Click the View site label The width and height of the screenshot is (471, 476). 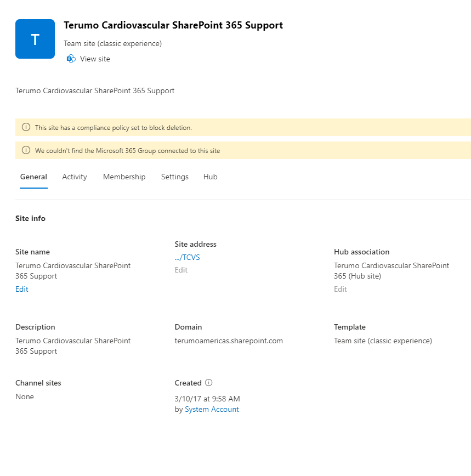(94, 59)
